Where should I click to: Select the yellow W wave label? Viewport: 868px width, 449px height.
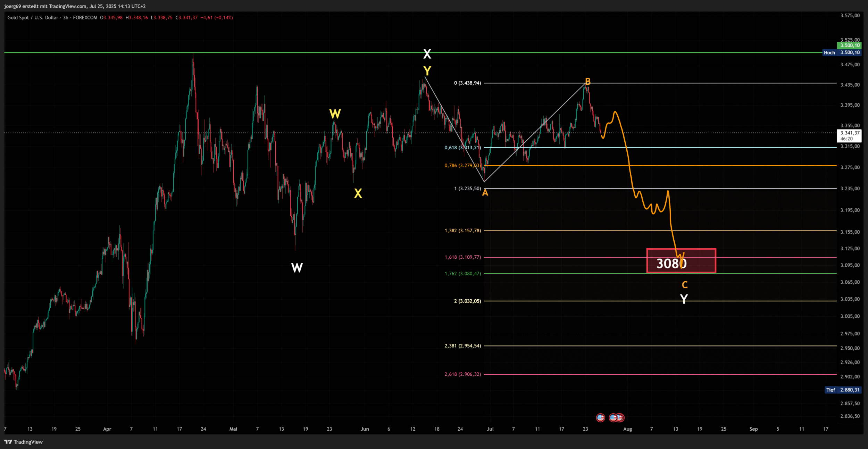pyautogui.click(x=335, y=114)
